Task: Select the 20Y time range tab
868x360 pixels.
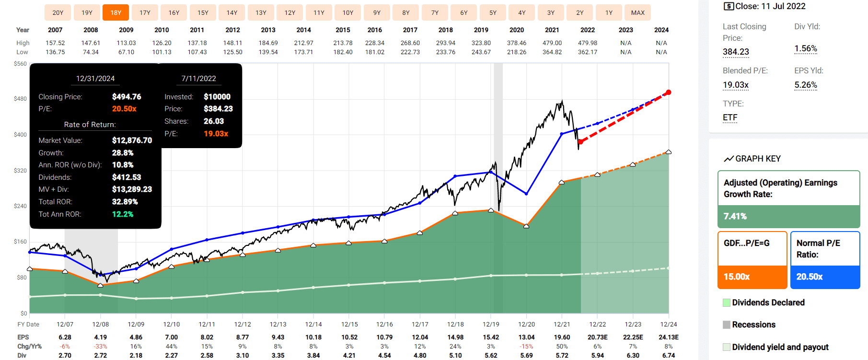Action: (58, 12)
